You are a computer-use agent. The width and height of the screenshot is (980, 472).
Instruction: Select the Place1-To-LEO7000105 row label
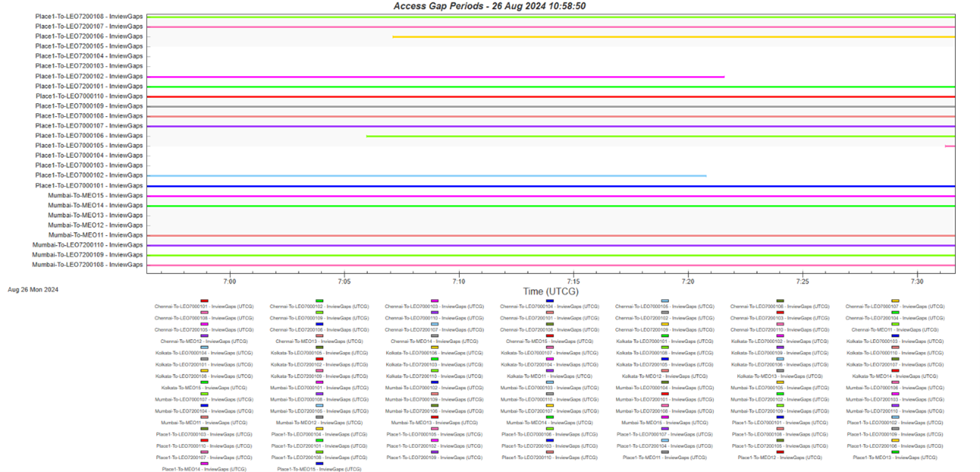[x=89, y=146]
